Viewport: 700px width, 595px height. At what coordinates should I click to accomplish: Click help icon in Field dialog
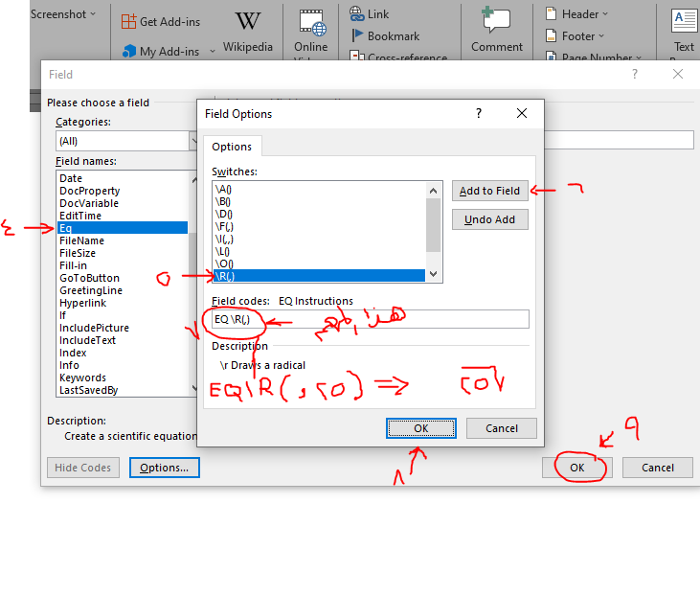pyautogui.click(x=635, y=74)
